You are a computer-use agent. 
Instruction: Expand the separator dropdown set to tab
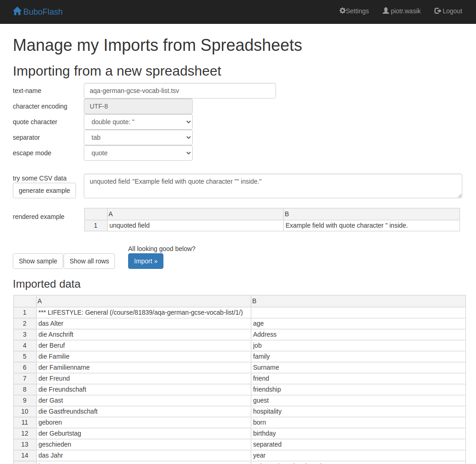click(138, 137)
